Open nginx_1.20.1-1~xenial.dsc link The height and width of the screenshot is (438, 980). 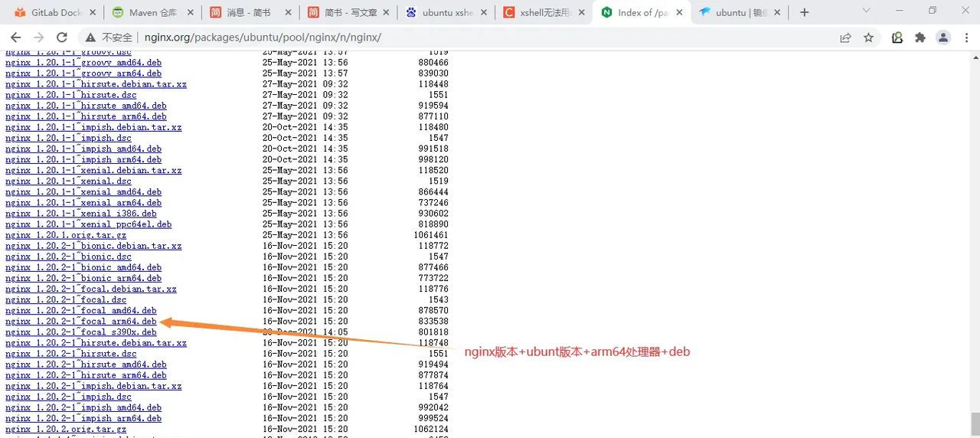pos(68,181)
